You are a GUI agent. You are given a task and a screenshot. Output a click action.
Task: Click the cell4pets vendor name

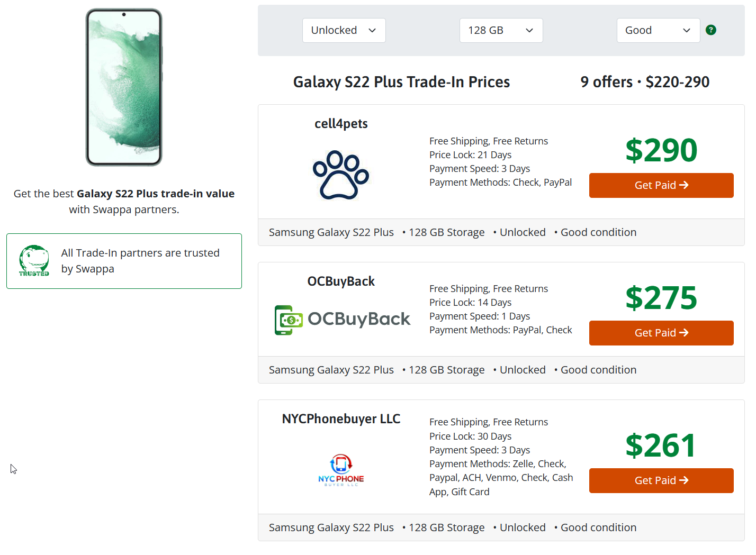point(341,124)
